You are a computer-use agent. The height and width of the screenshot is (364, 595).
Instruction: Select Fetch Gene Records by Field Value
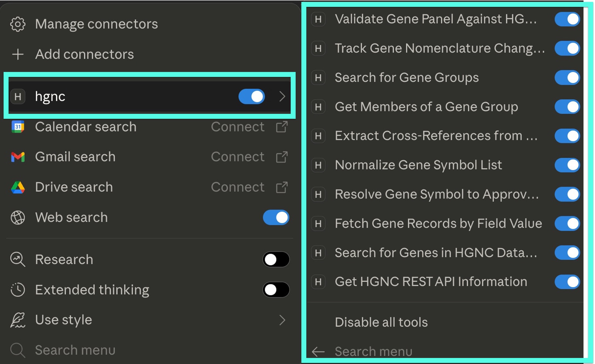[x=438, y=223]
